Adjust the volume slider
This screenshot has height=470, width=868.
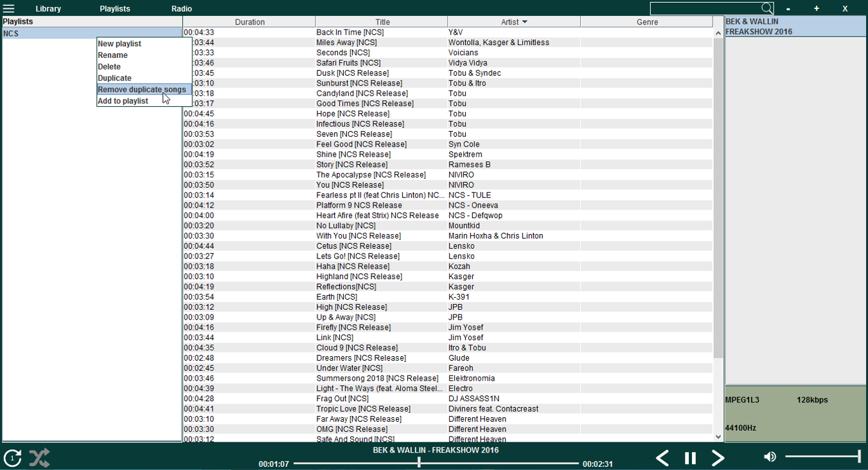pyautogui.click(x=823, y=456)
